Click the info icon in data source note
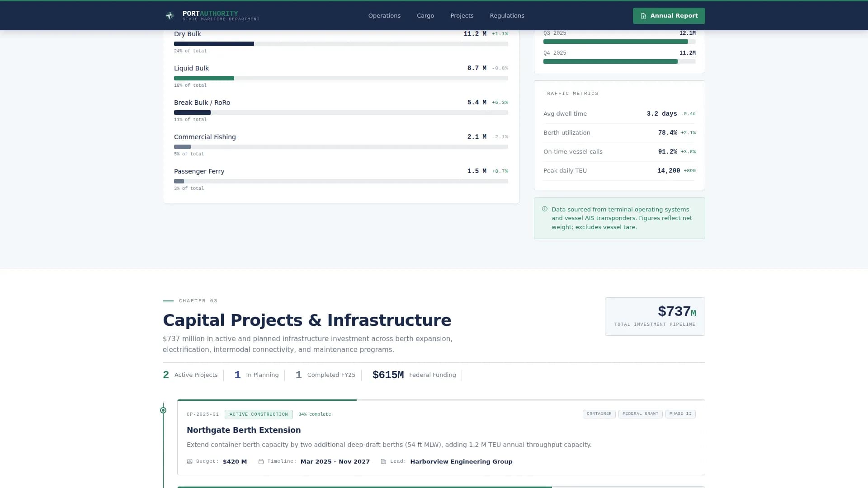Viewport: 868px width, 488px height. pyautogui.click(x=545, y=209)
